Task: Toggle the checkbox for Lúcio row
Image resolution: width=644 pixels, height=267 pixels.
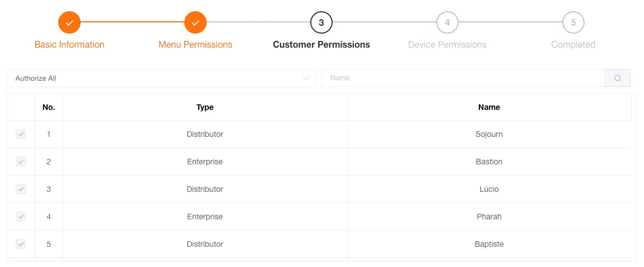Action: pyautogui.click(x=21, y=189)
